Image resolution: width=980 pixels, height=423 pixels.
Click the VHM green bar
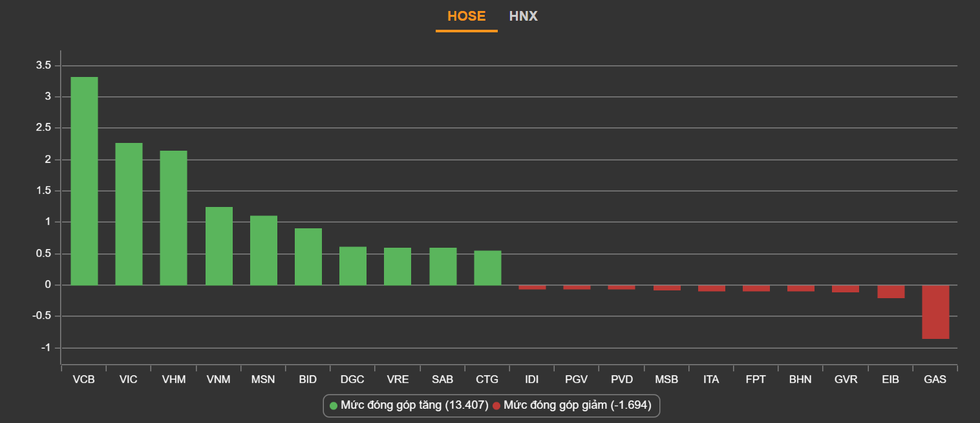[173, 218]
